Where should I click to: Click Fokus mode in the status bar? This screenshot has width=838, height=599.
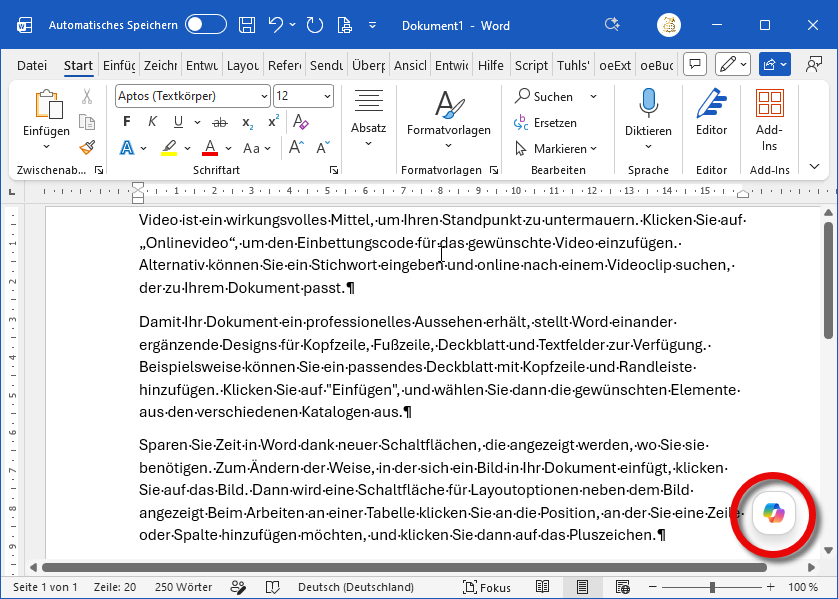click(487, 587)
